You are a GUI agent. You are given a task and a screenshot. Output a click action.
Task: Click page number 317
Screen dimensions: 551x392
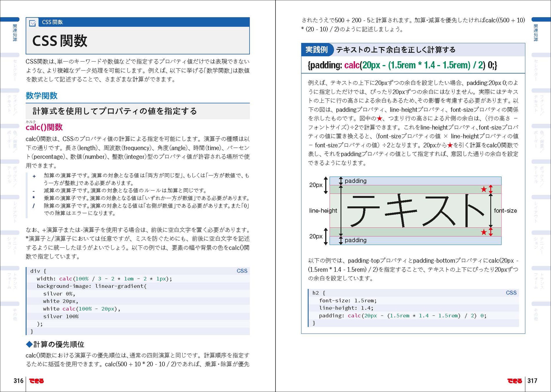[x=532, y=381]
